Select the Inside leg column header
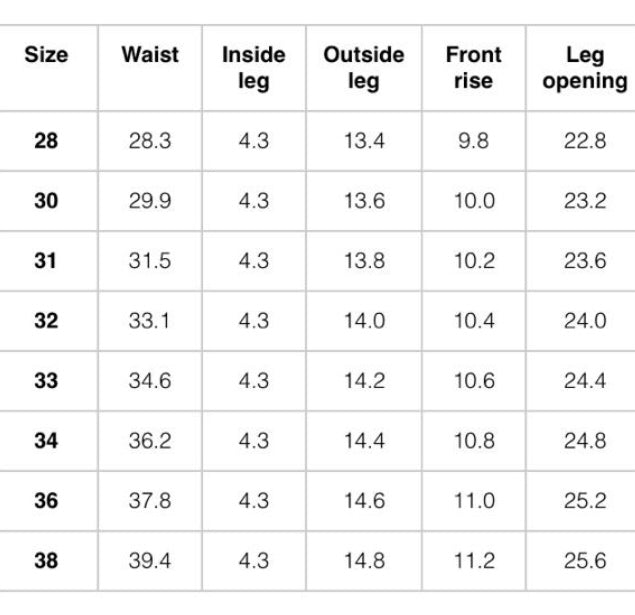The height and width of the screenshot is (615, 635). tap(253, 68)
